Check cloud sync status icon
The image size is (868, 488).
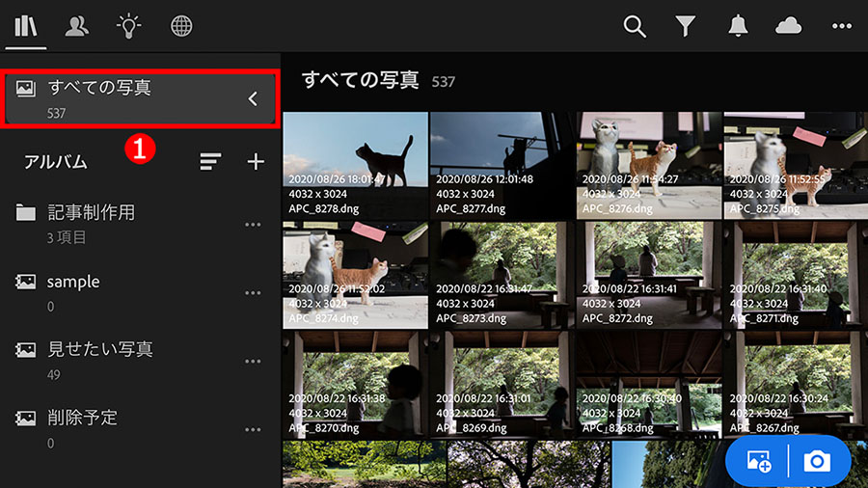[x=788, y=25]
